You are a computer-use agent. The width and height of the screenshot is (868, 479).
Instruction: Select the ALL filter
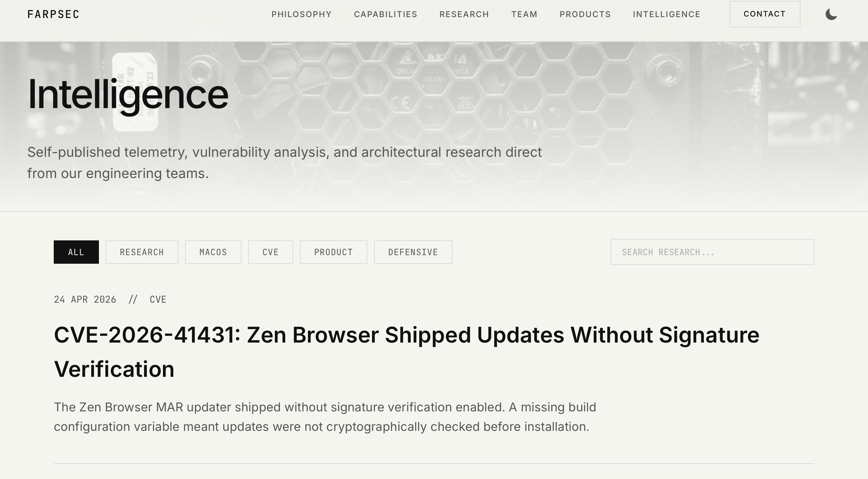(76, 252)
